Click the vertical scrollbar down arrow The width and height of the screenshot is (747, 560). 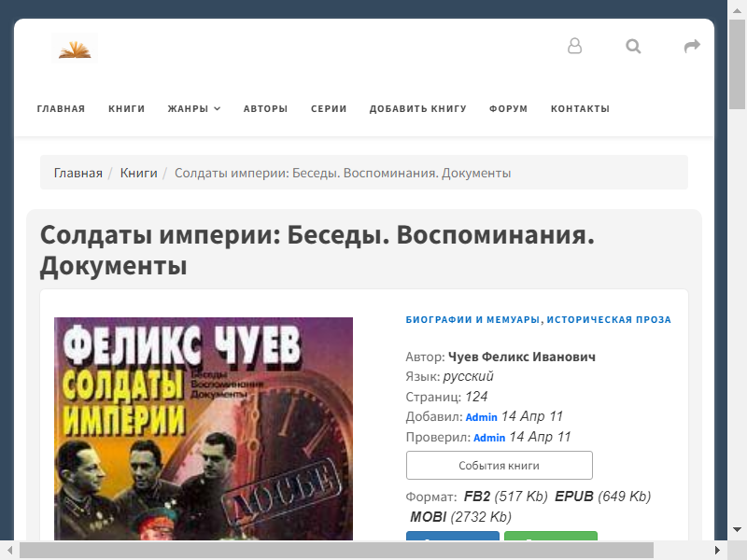coord(738,533)
